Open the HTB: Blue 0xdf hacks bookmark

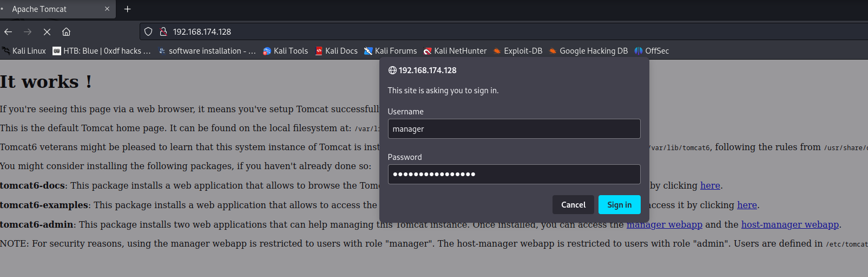[x=102, y=51]
